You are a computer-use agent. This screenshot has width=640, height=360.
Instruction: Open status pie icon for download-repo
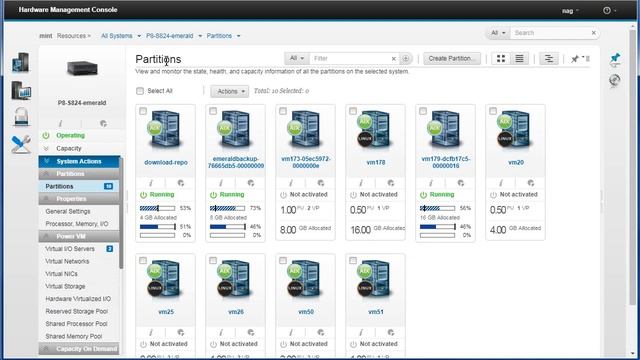click(x=180, y=183)
